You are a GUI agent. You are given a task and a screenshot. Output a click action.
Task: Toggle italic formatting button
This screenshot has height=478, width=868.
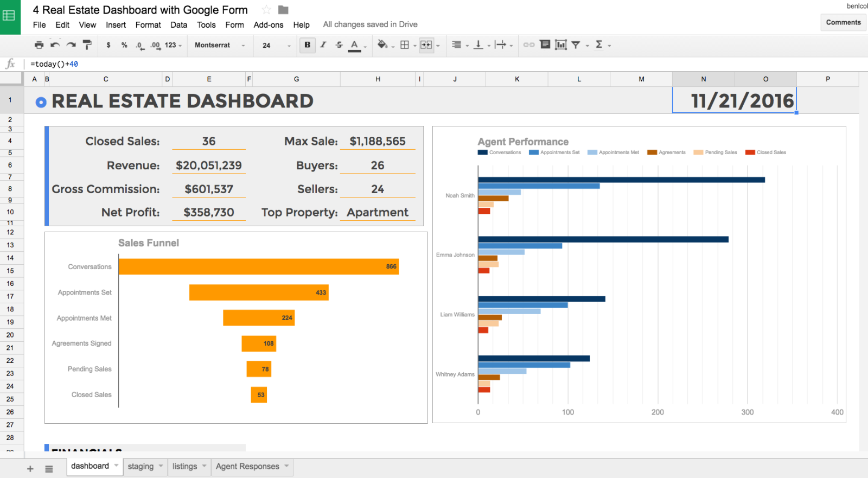pos(323,45)
